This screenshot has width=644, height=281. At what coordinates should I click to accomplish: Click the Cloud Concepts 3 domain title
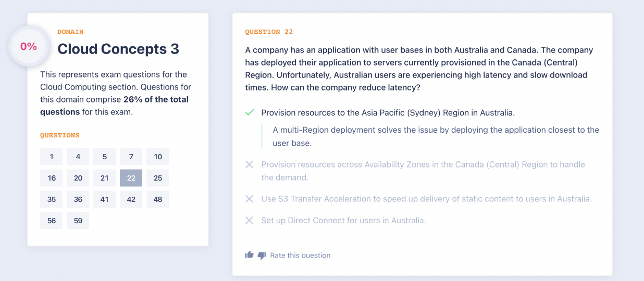click(118, 49)
